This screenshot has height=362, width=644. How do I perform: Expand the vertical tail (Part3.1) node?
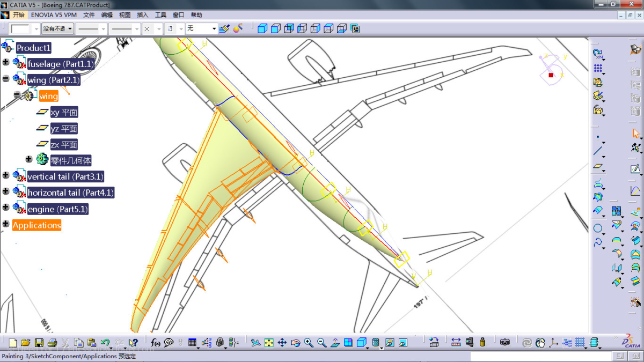[6, 175]
